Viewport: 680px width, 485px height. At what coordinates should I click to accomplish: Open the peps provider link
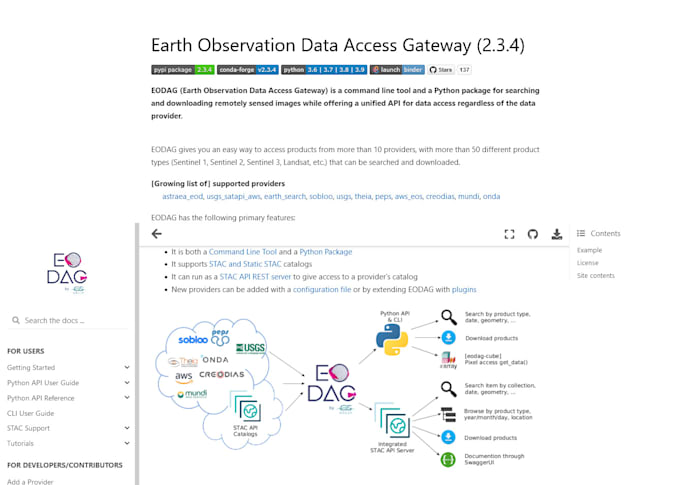click(383, 196)
